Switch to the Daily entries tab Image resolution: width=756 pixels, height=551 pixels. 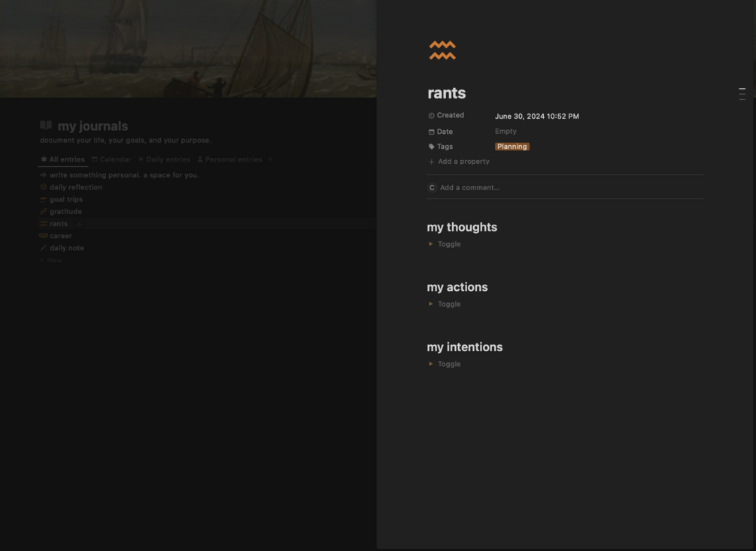164,159
